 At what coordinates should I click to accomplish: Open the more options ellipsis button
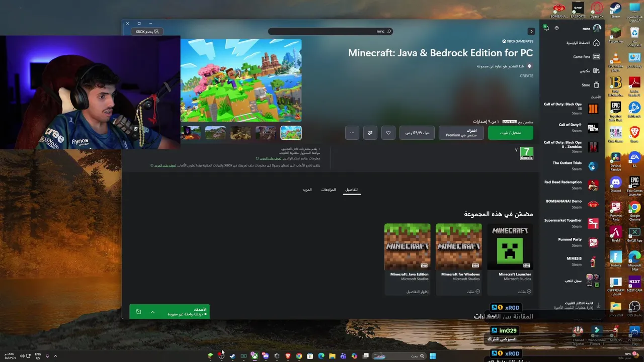[352, 133]
